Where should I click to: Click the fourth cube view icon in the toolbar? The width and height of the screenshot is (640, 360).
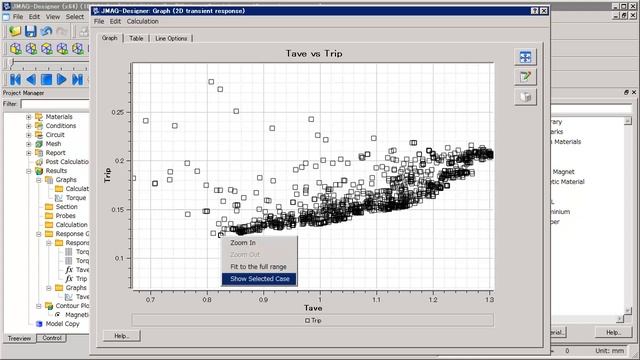62,49
